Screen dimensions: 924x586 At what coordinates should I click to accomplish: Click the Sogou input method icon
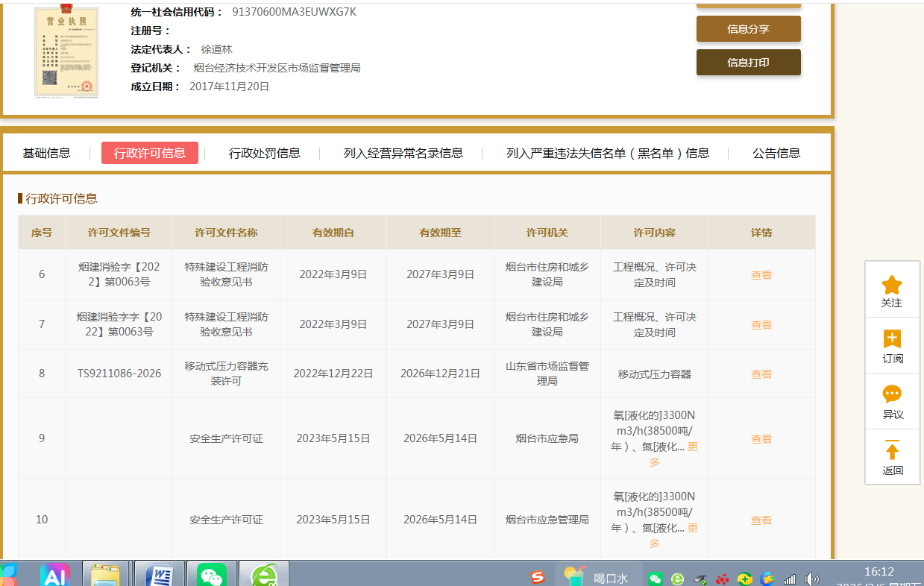[x=538, y=577]
